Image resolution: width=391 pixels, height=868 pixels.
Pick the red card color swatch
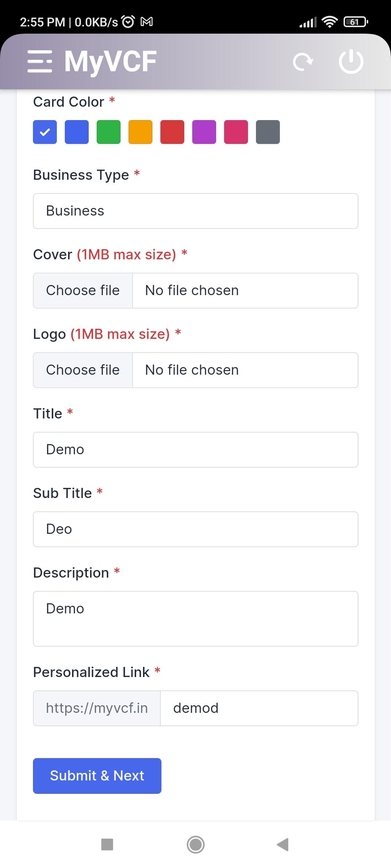tap(172, 132)
